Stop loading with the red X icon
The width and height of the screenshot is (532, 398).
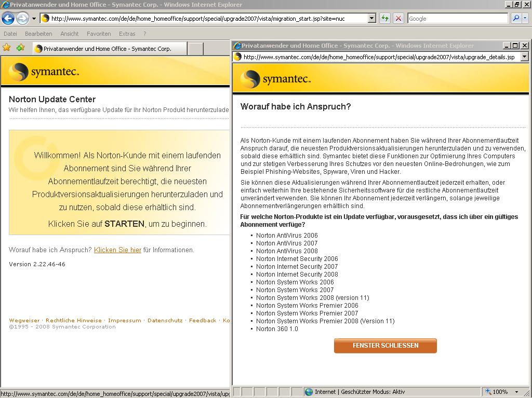[x=398, y=18]
